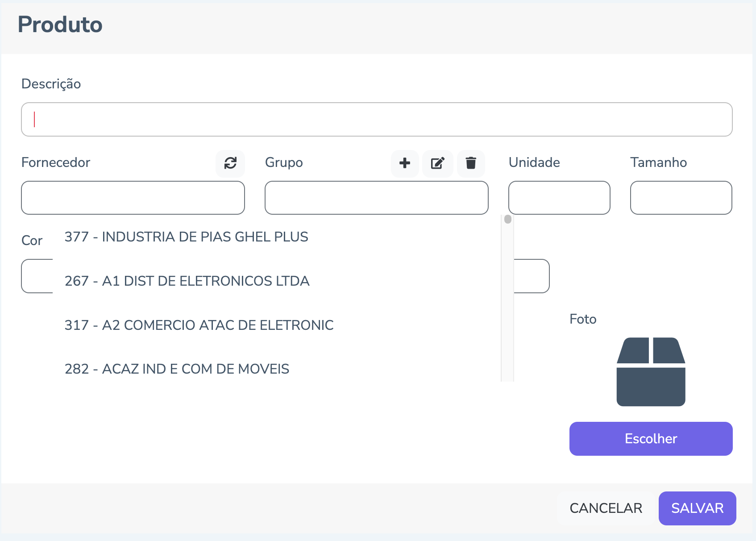
Task: Open the Tamanho combo box
Action: 681,198
